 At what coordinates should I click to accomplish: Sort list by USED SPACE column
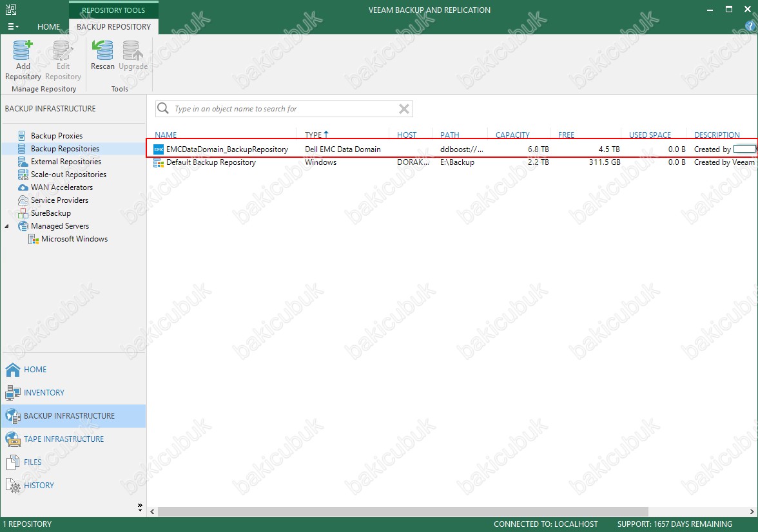click(650, 135)
